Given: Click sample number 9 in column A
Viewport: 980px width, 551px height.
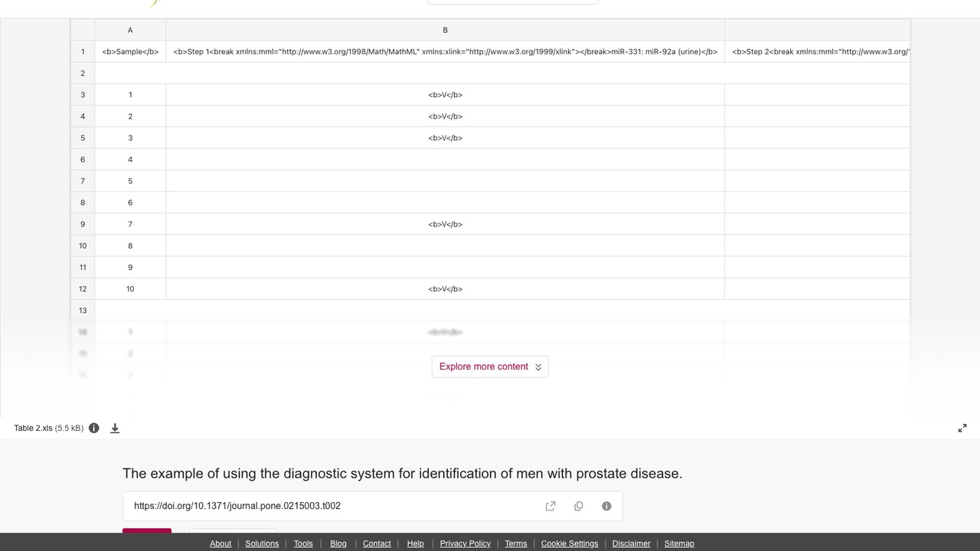Looking at the screenshot, I should (x=130, y=267).
